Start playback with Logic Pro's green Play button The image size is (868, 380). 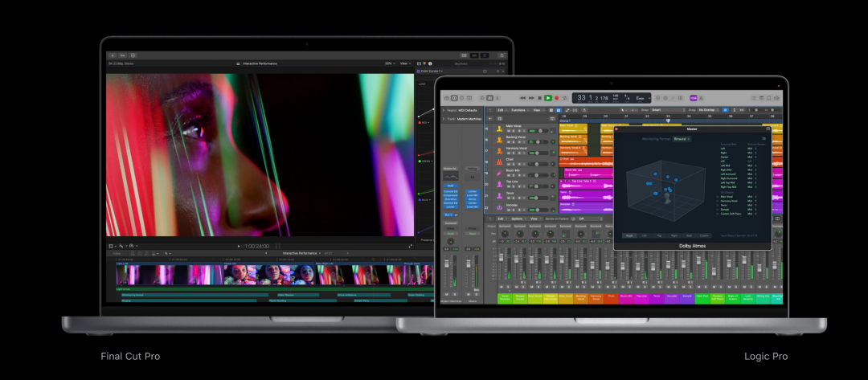coord(548,98)
